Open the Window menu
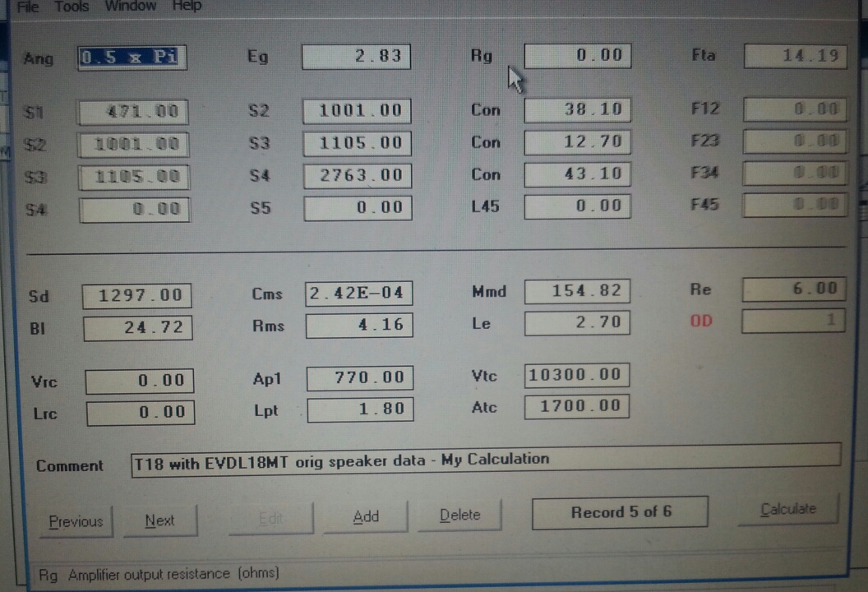Screen dimensions: 868x592 coord(131,6)
